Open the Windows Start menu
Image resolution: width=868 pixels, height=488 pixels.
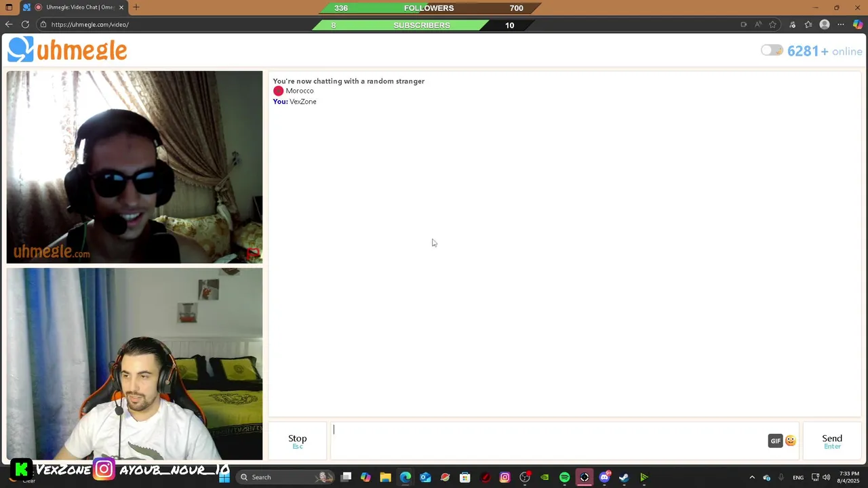(224, 477)
